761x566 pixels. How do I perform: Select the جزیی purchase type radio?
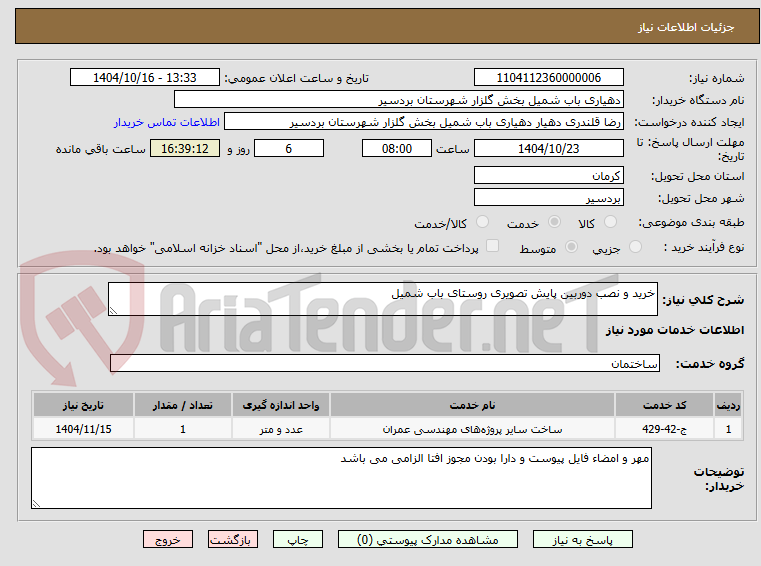635,247
